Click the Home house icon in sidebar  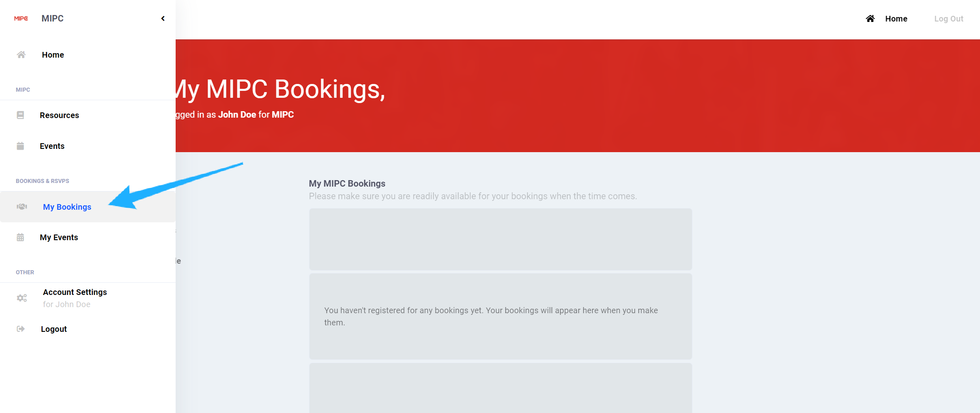(21, 55)
